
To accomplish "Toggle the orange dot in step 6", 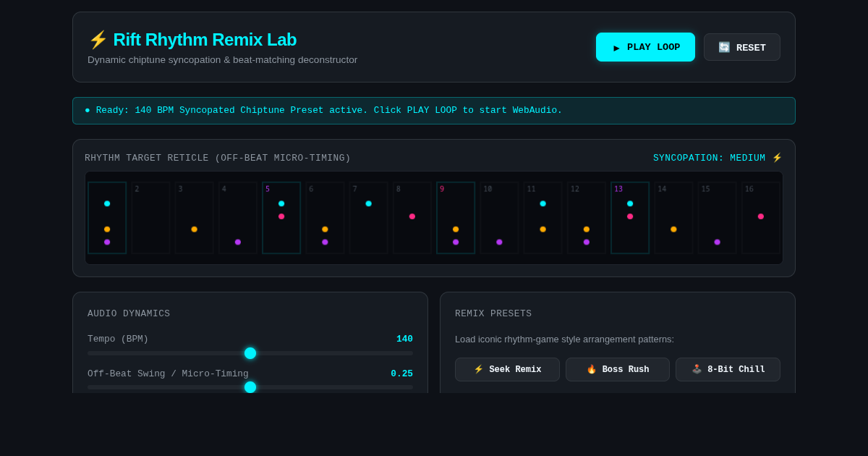I will coord(325,229).
